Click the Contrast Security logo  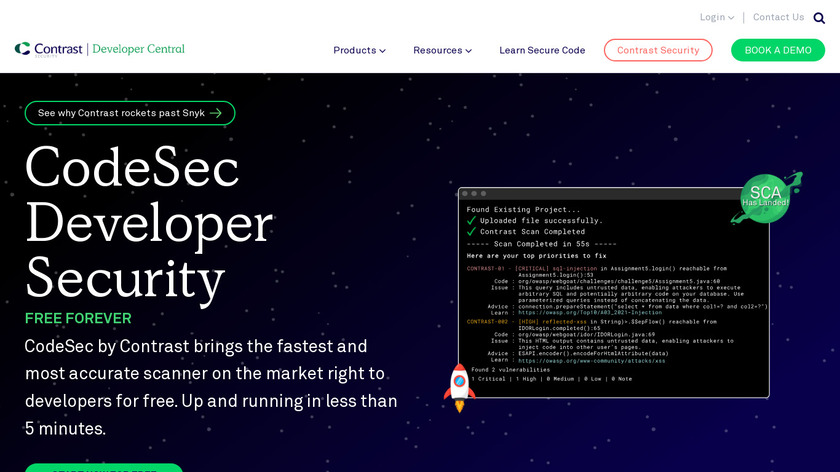click(x=49, y=49)
